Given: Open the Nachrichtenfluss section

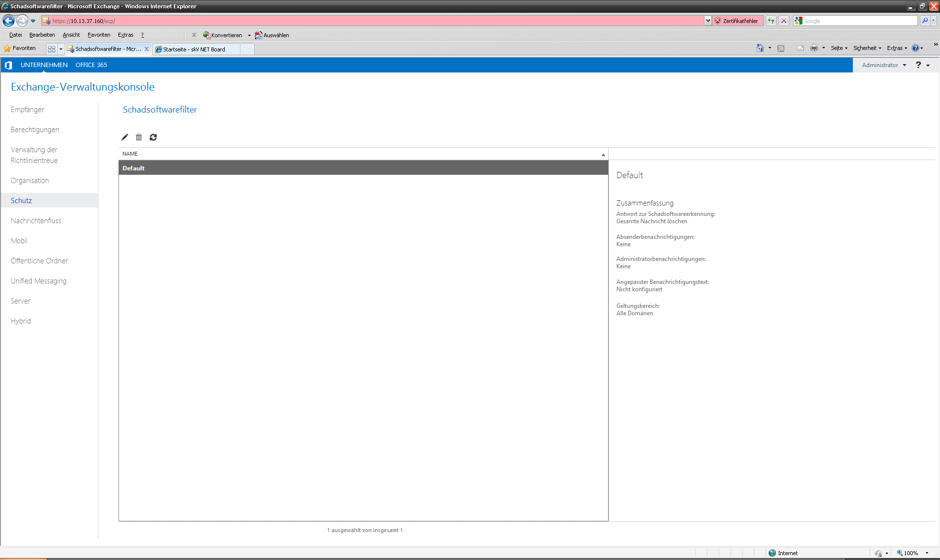Looking at the screenshot, I should pos(36,221).
